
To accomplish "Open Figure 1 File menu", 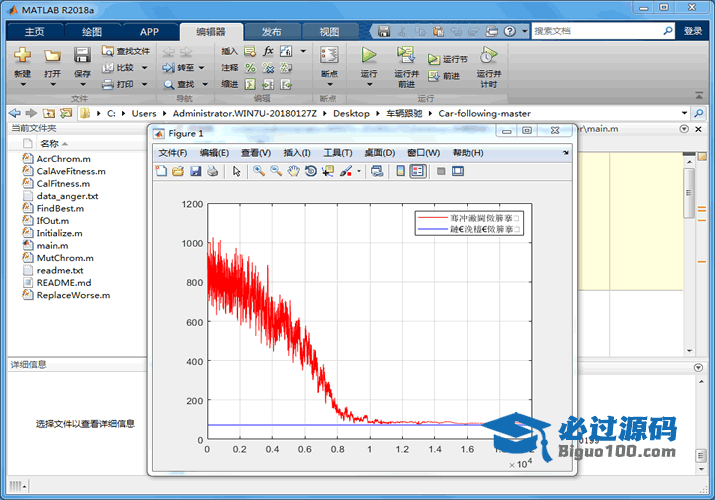I will click(x=172, y=153).
